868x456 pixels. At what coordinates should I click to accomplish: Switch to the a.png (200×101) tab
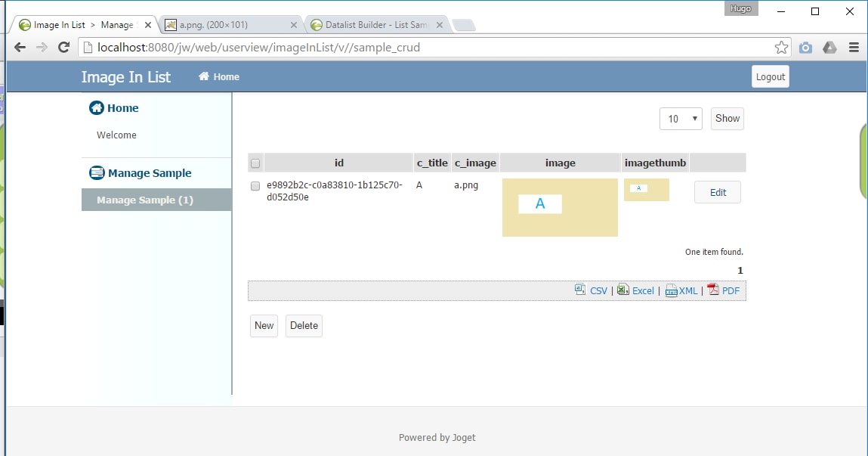[231, 25]
